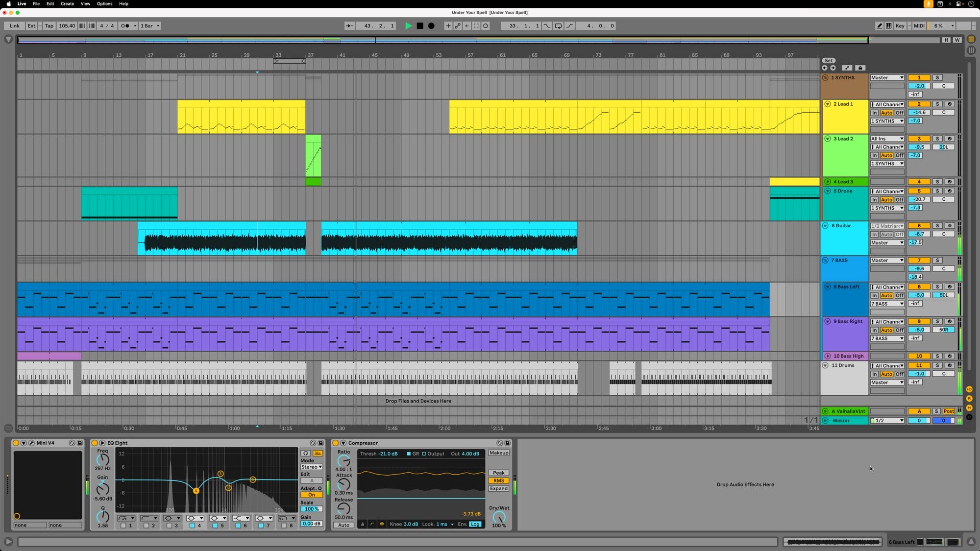
Task: Open the Options menu
Action: [104, 4]
